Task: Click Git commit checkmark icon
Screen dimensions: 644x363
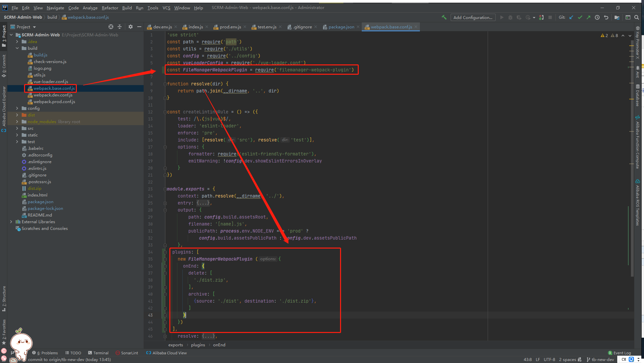Action: tap(580, 17)
